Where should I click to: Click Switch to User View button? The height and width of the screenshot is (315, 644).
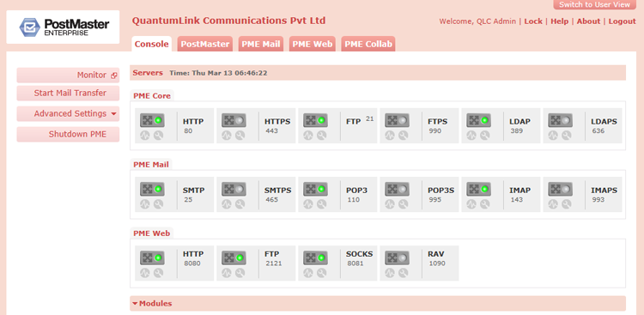pyautogui.click(x=594, y=4)
